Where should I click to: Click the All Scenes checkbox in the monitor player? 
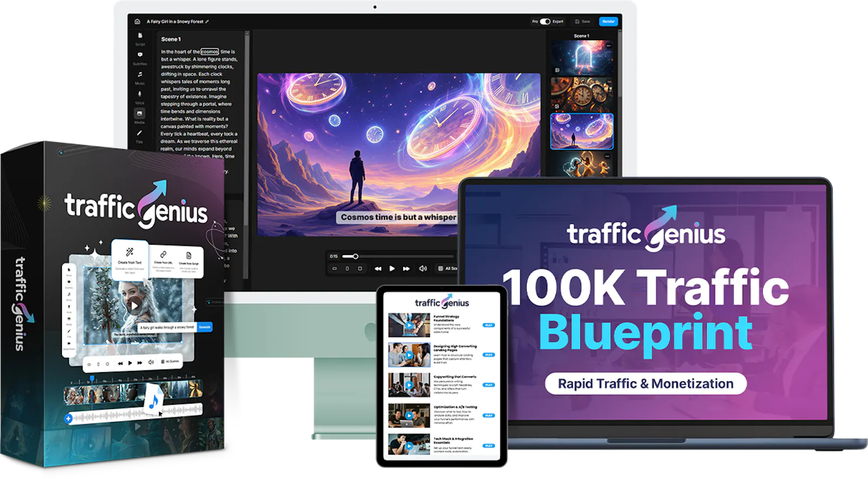tap(441, 269)
